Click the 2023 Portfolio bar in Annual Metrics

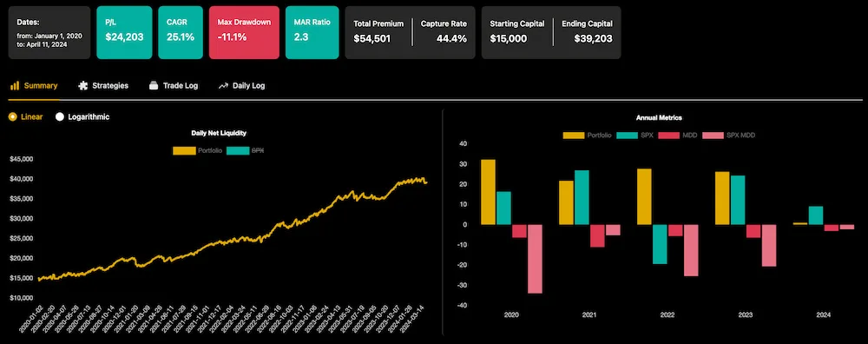(722, 198)
